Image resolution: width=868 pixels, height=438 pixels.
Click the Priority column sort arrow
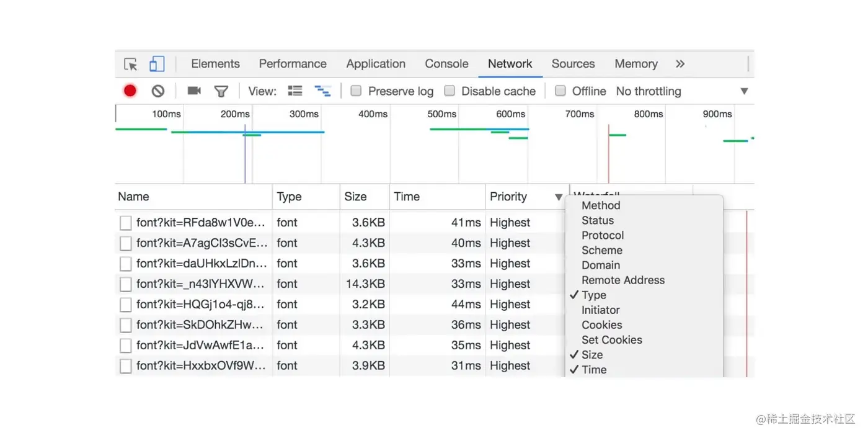[558, 197]
